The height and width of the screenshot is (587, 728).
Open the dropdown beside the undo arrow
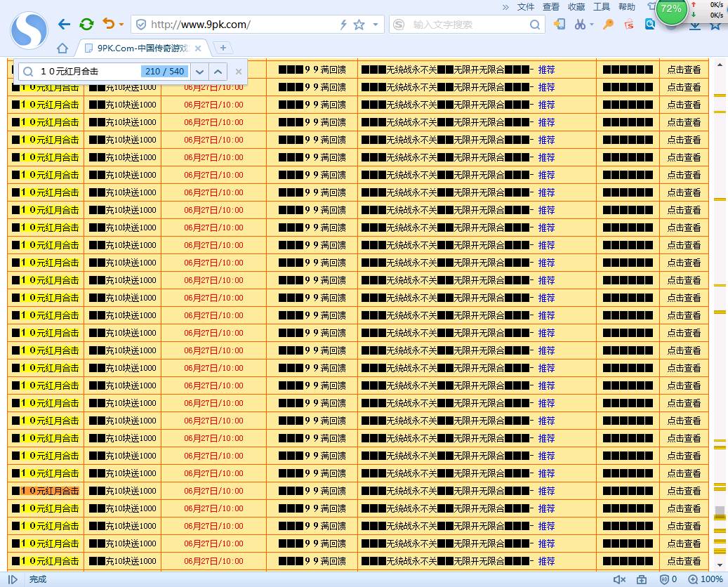121,24
